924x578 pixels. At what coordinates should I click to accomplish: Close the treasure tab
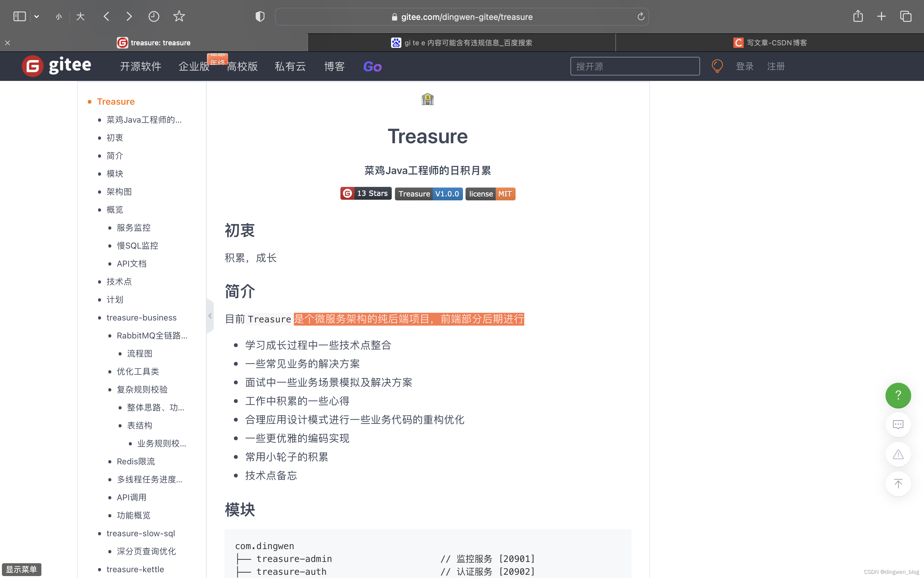8,43
